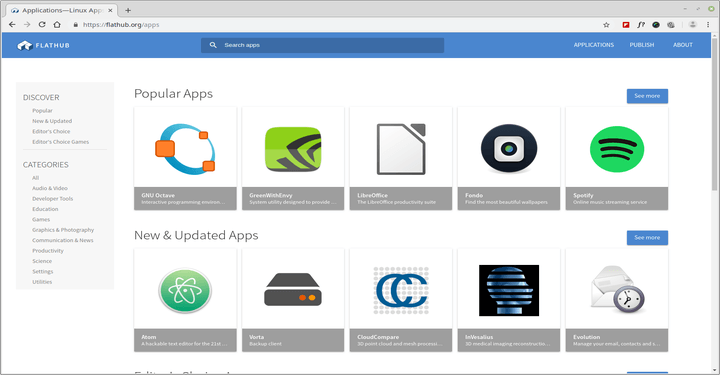Select the Communication & News category
The image size is (720, 375).
tap(62, 240)
